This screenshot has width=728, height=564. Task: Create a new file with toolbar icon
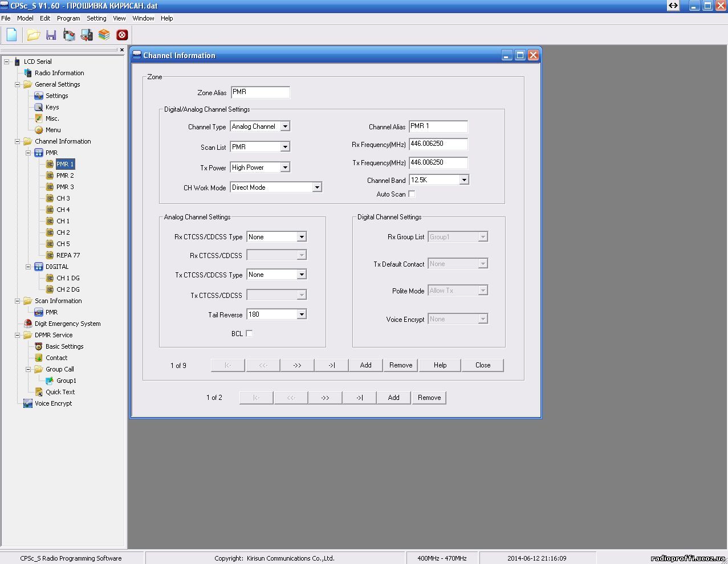pos(11,35)
